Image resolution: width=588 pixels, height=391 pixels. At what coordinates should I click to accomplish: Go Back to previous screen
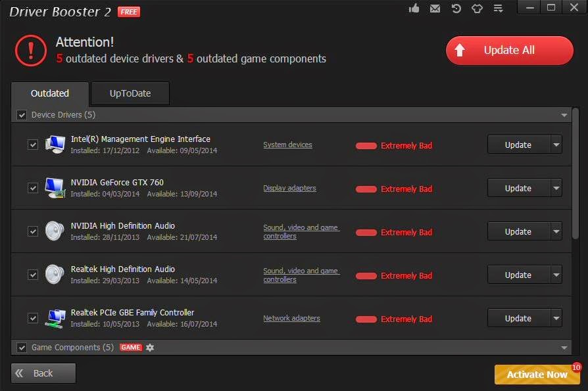tap(43, 373)
